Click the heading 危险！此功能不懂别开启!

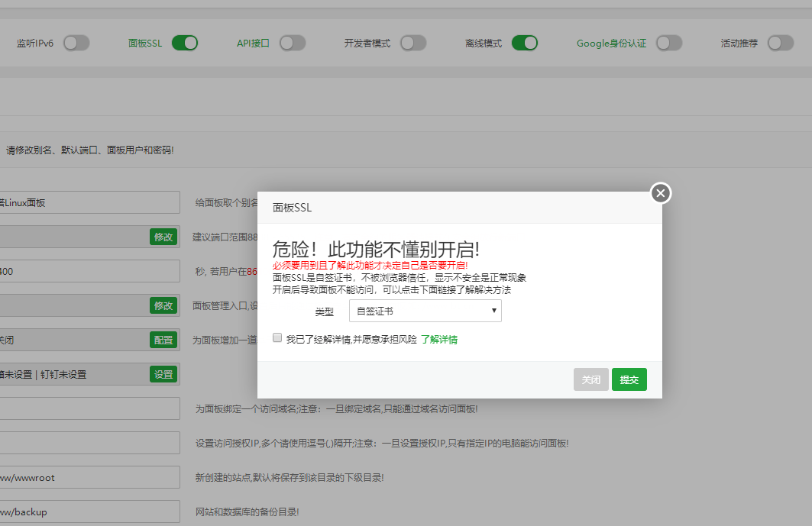pyautogui.click(x=376, y=249)
